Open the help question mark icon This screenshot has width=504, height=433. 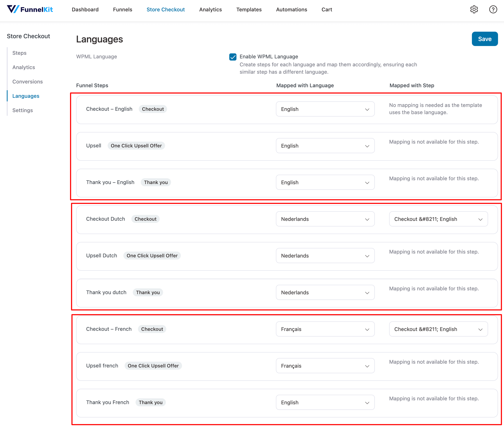point(493,10)
